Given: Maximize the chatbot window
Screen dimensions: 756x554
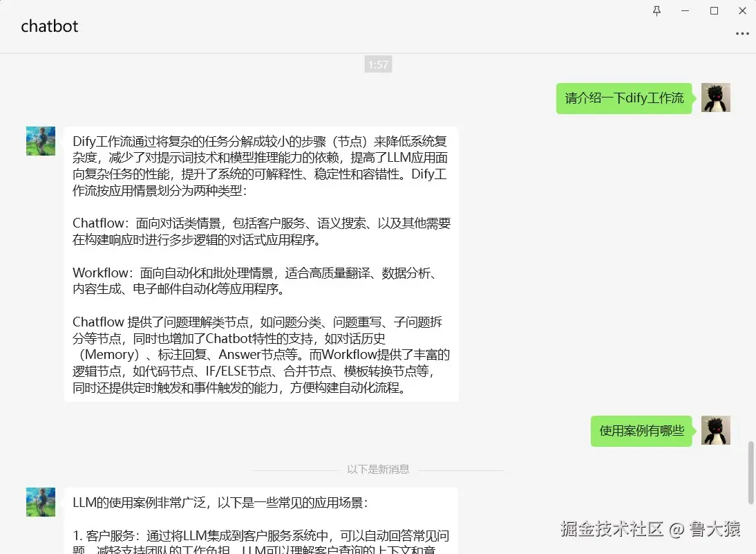Looking at the screenshot, I should click(x=714, y=10).
